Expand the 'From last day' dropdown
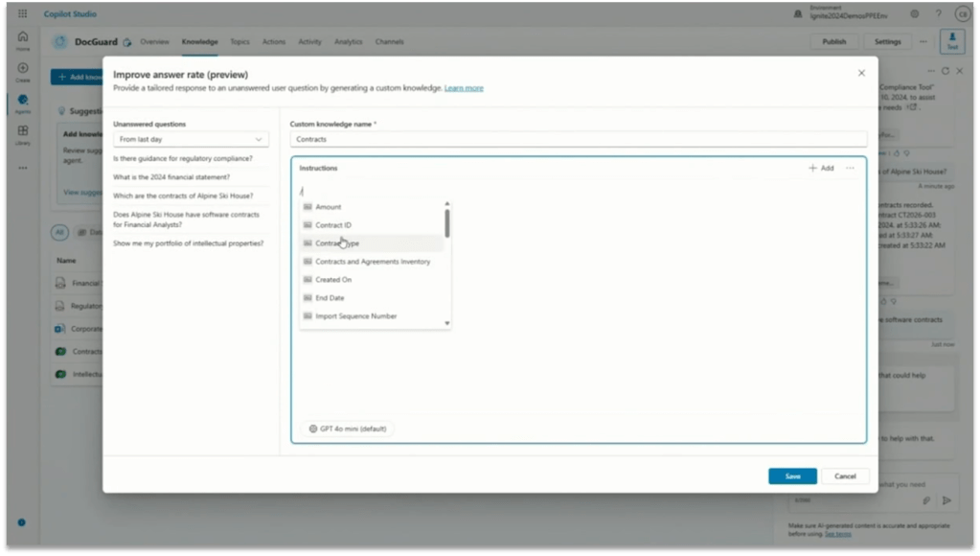Viewport: 980px width, 556px height. coord(191,139)
